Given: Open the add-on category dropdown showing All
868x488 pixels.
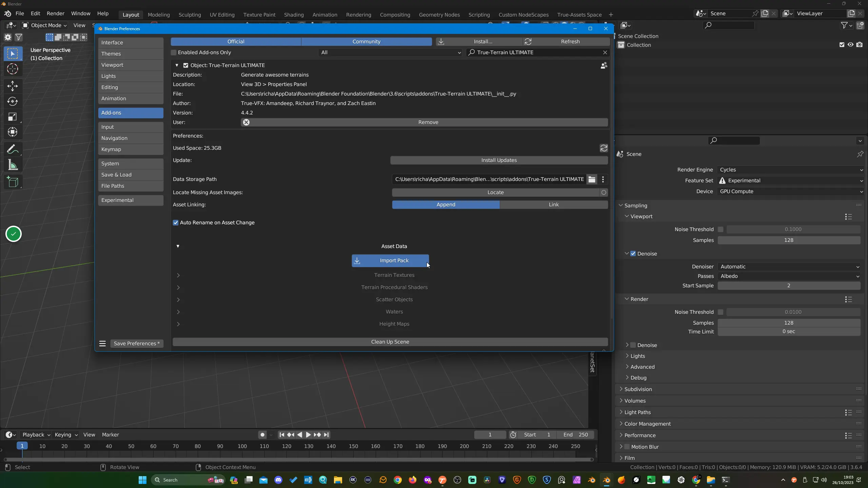Looking at the screenshot, I should [390, 53].
